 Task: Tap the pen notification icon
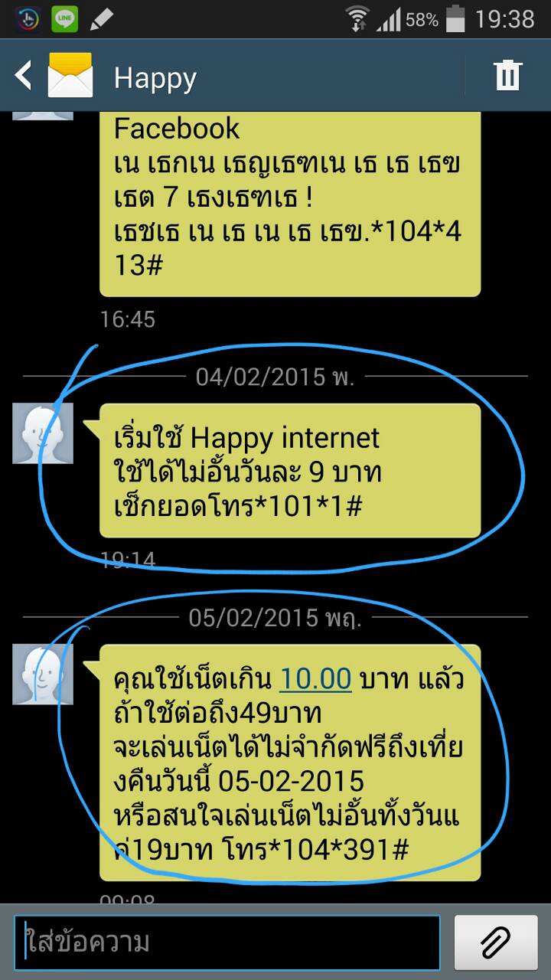click(102, 19)
